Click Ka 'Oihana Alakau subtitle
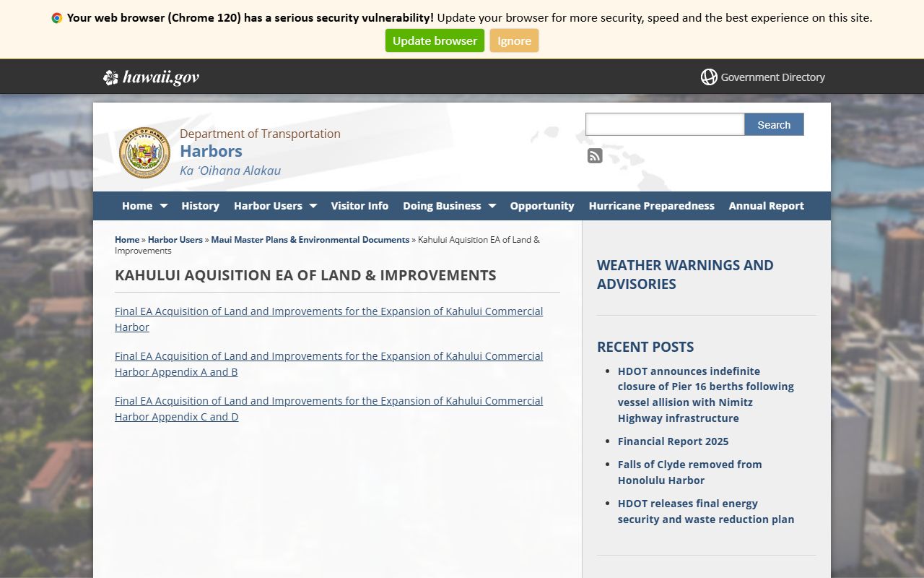Viewport: 924px width, 578px height. pos(230,171)
